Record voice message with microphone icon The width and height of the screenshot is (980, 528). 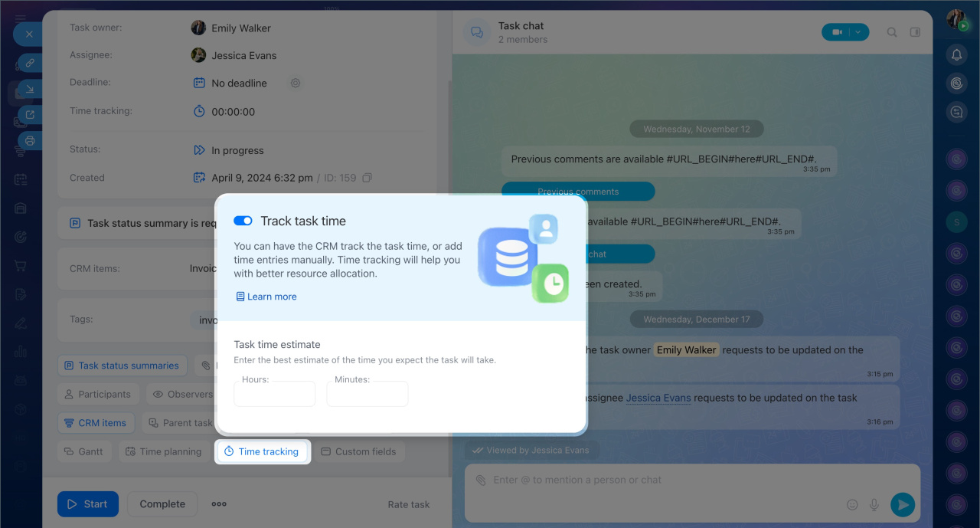[874, 504]
